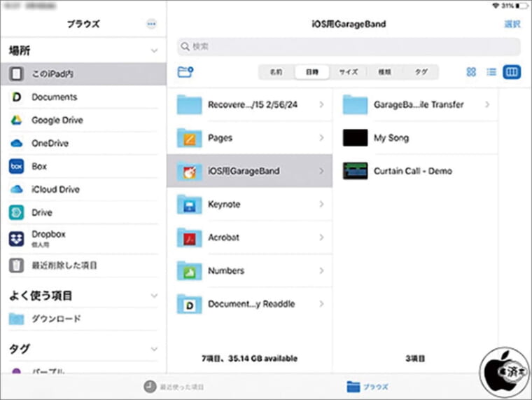Tap the new folder icon

(x=185, y=71)
